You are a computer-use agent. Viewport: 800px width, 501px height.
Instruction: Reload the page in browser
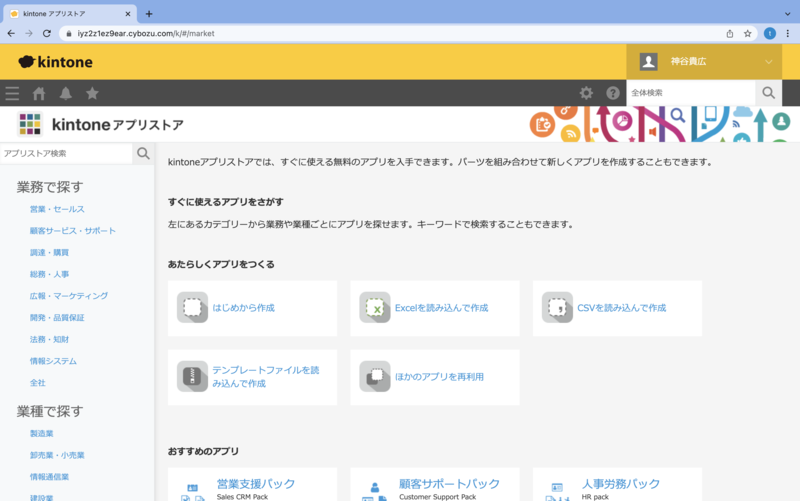click(x=47, y=33)
